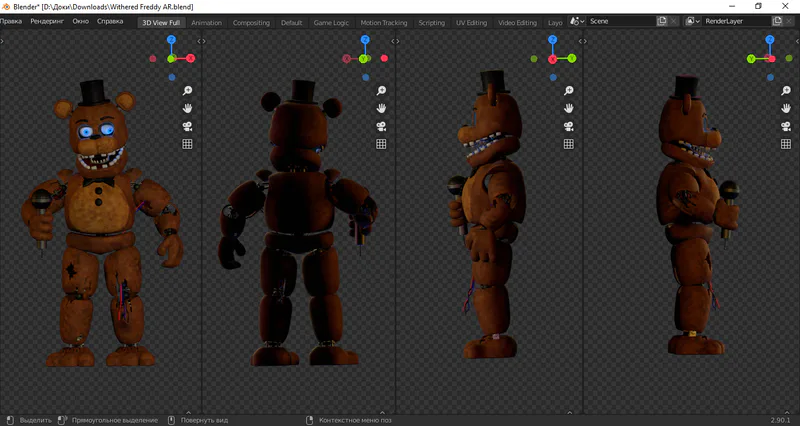Click red X axis on front viewport gizmo
This screenshot has height=426, width=800.
coord(190,58)
